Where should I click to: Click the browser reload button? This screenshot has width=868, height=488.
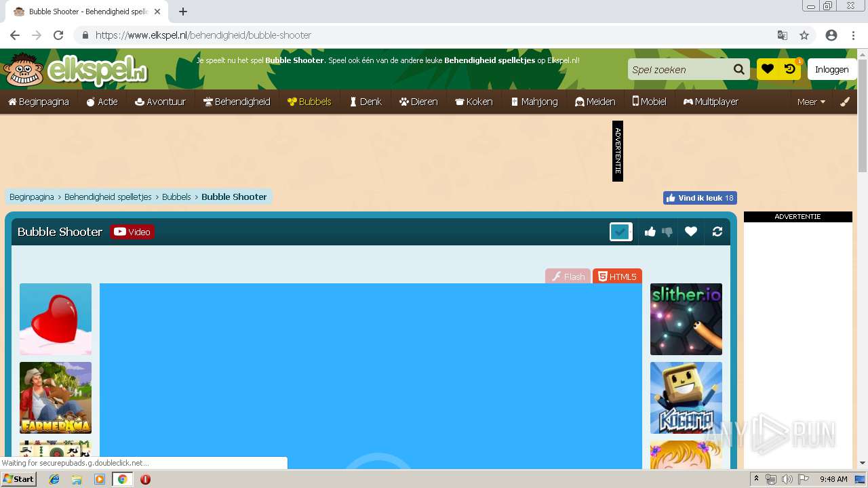58,35
